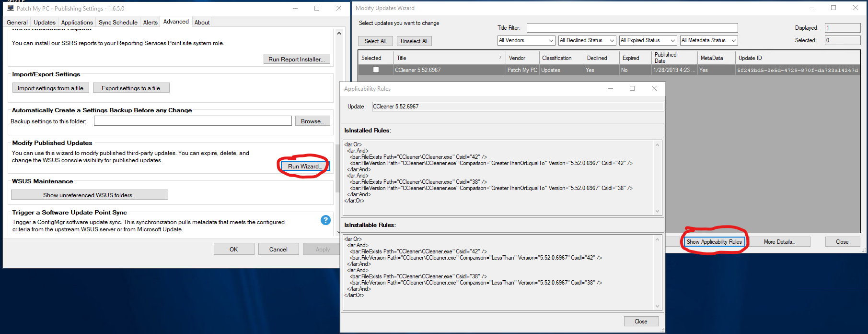Open the All Expired Status filter

(x=648, y=41)
